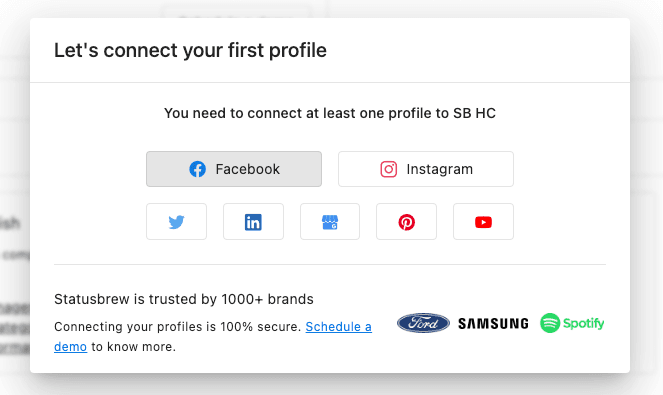This screenshot has width=663, height=395.
Task: Click the Let's connect your first profile heading
Action: tap(190, 50)
